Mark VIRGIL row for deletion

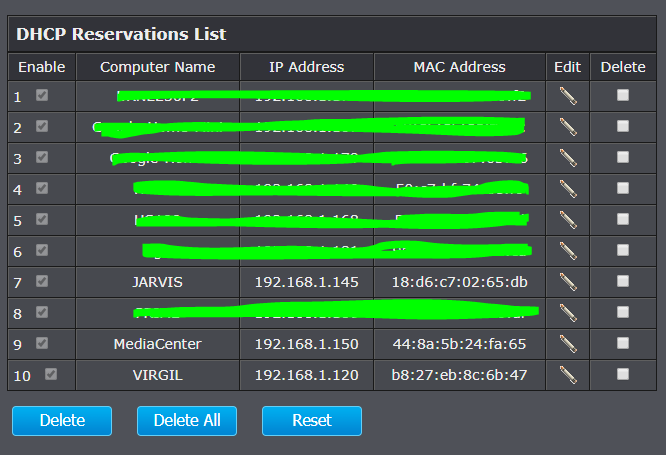coord(623,374)
